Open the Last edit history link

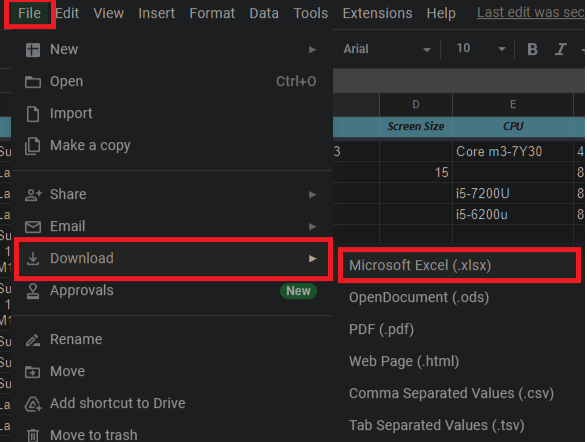coord(530,13)
